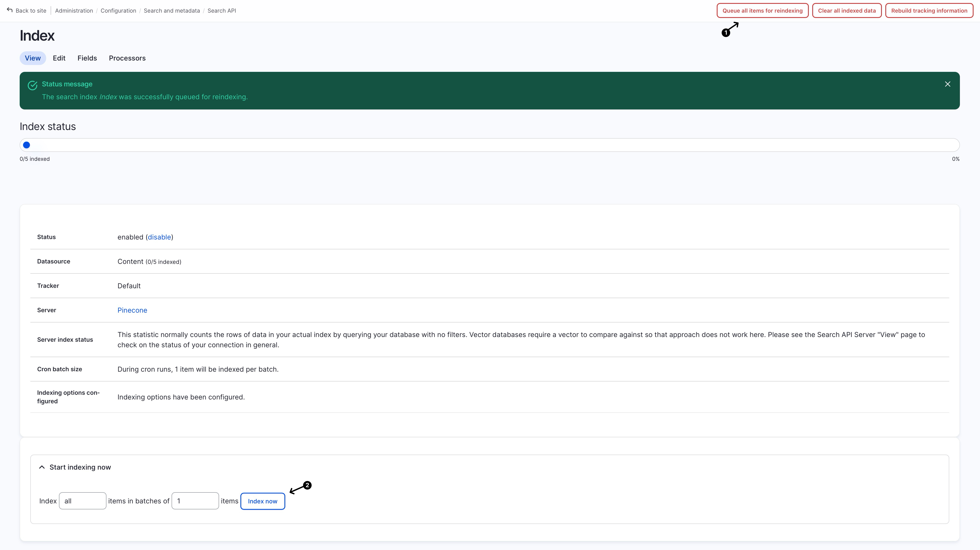Switch to the Edit tab
Screen dimensions: 980x550
coord(59,58)
